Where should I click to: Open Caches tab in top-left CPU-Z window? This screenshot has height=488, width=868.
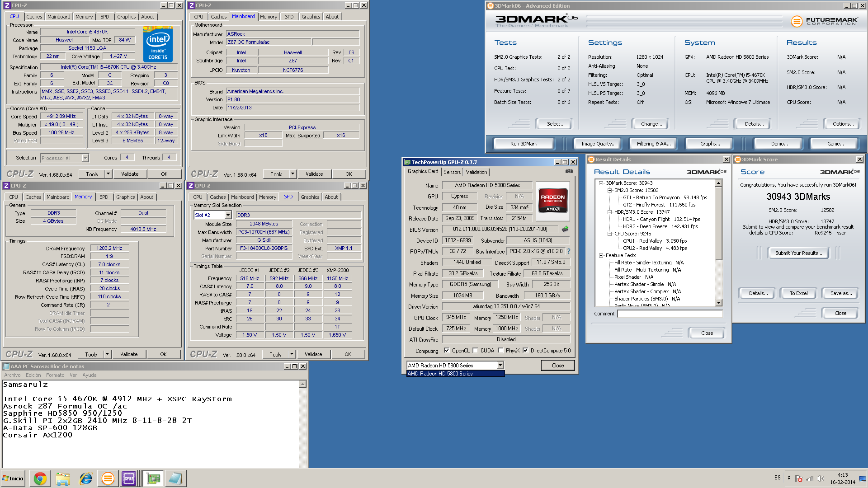pyautogui.click(x=34, y=17)
